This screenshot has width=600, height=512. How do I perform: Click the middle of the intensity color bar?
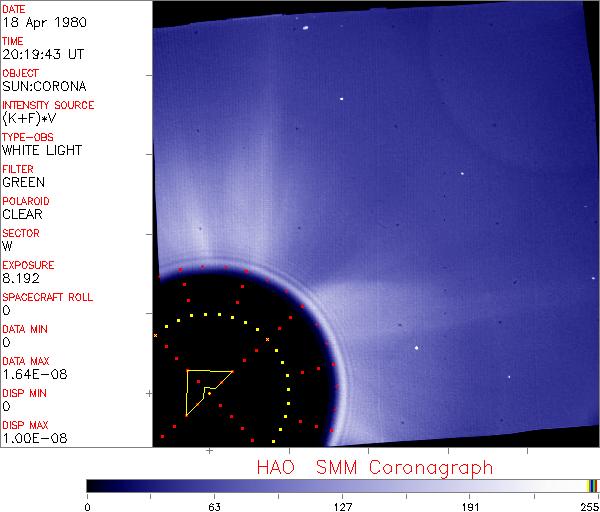tap(340, 485)
